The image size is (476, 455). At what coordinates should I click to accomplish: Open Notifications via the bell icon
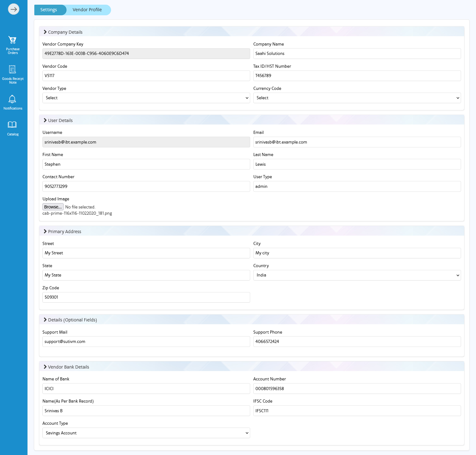pyautogui.click(x=12, y=101)
